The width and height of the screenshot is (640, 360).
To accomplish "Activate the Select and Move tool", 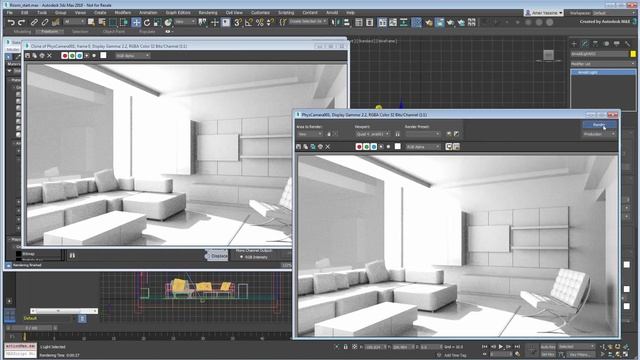I will pyautogui.click(x=136, y=22).
